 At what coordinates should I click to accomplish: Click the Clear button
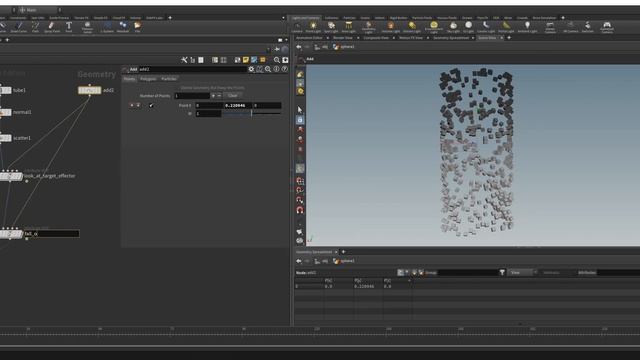point(233,96)
